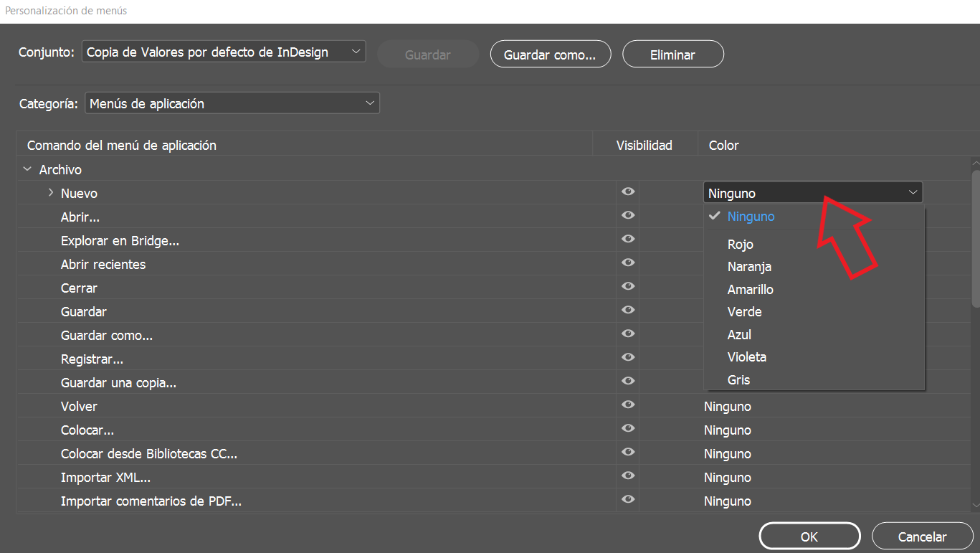Click the "Guardar como..." button
Image resolution: width=980 pixels, height=553 pixels.
(x=550, y=54)
